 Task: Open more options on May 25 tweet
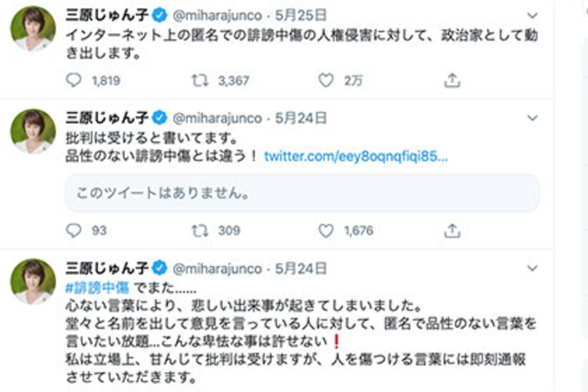click(x=532, y=16)
